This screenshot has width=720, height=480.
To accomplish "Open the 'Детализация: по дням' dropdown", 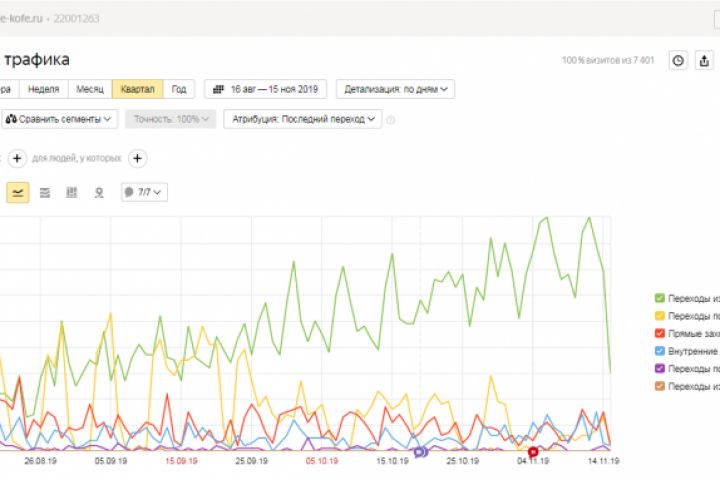I will 396,89.
